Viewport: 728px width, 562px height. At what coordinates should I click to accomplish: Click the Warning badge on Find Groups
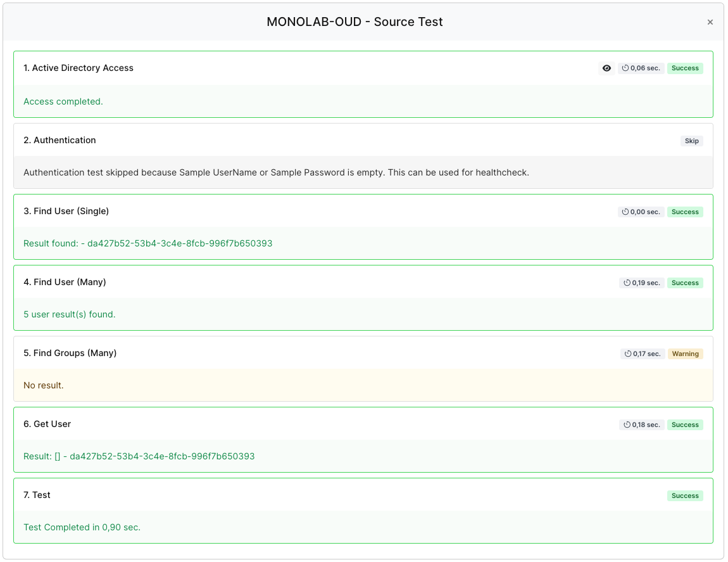pyautogui.click(x=685, y=354)
